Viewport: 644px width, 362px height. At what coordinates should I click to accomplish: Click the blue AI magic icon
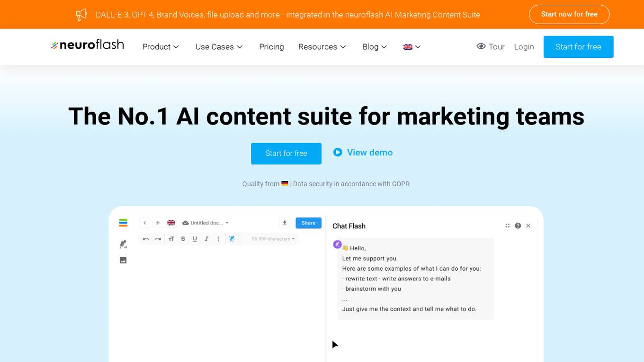(232, 239)
